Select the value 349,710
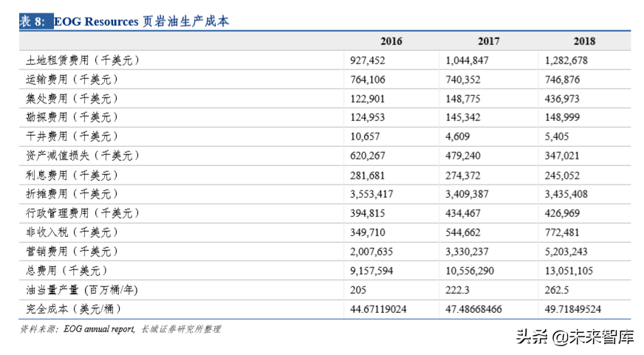This screenshot has height=355, width=644. pos(368,232)
